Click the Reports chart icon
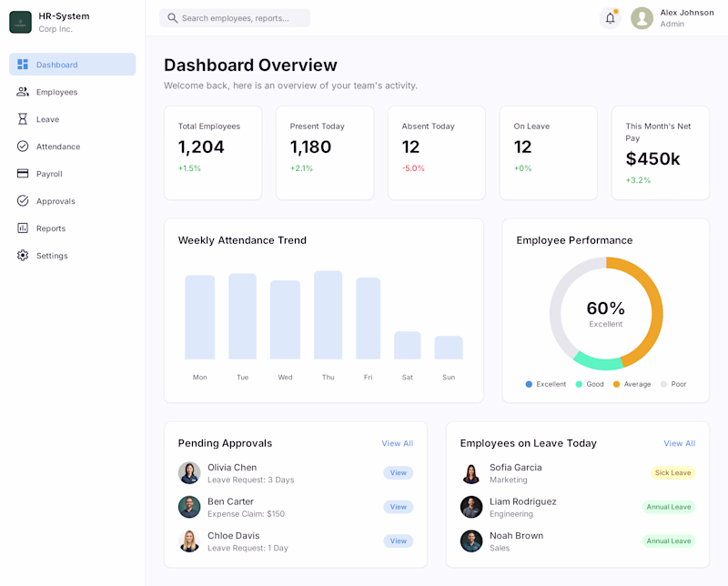 (23, 228)
